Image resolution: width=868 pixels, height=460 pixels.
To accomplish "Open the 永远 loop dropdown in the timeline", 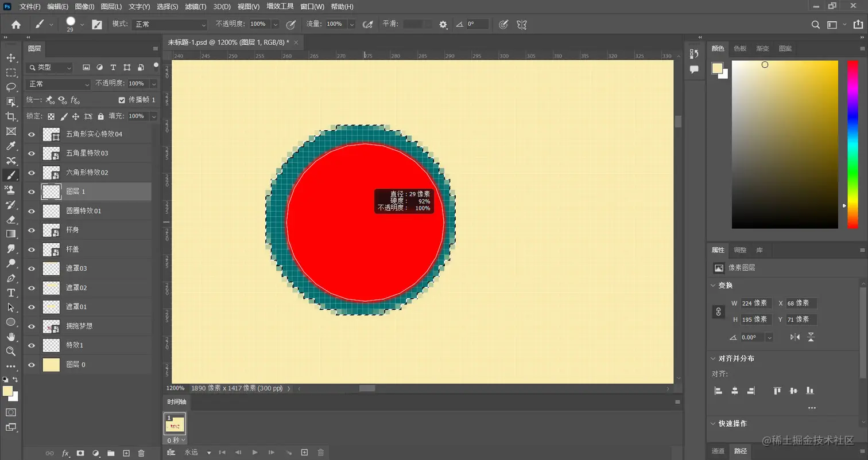I will coord(195,453).
